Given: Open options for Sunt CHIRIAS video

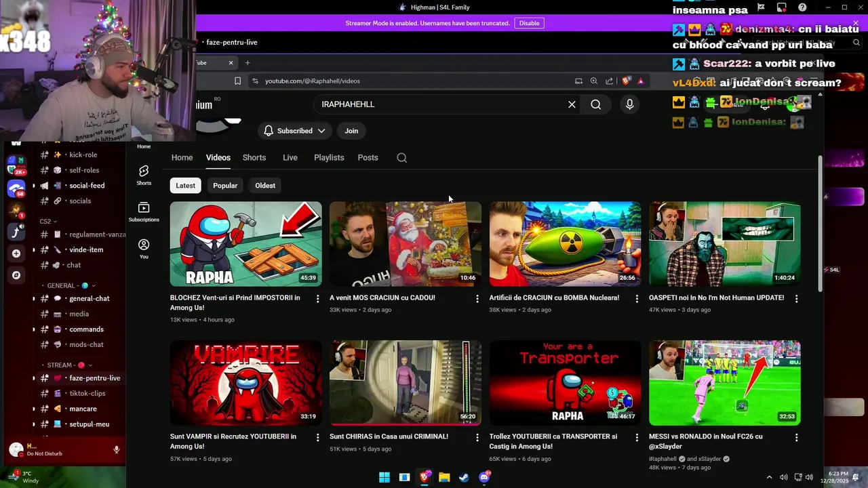Looking at the screenshot, I should (477, 438).
